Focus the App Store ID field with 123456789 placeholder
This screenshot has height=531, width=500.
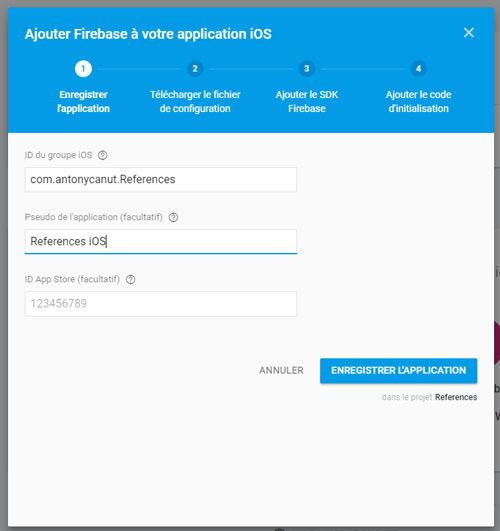(x=161, y=304)
